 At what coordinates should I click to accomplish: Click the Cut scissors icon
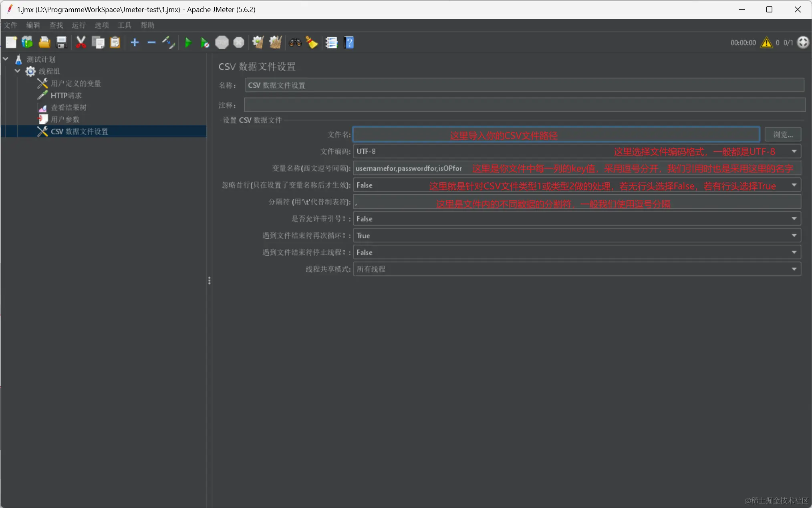click(x=81, y=42)
